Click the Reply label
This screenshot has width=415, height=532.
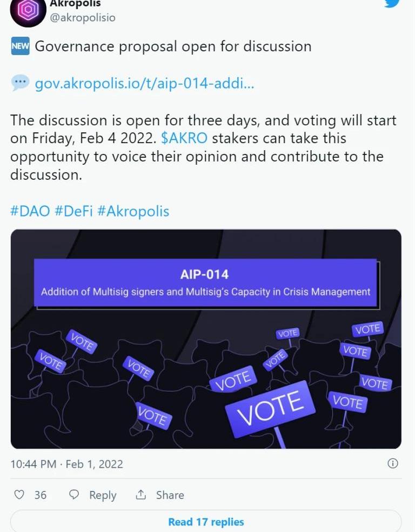click(103, 495)
